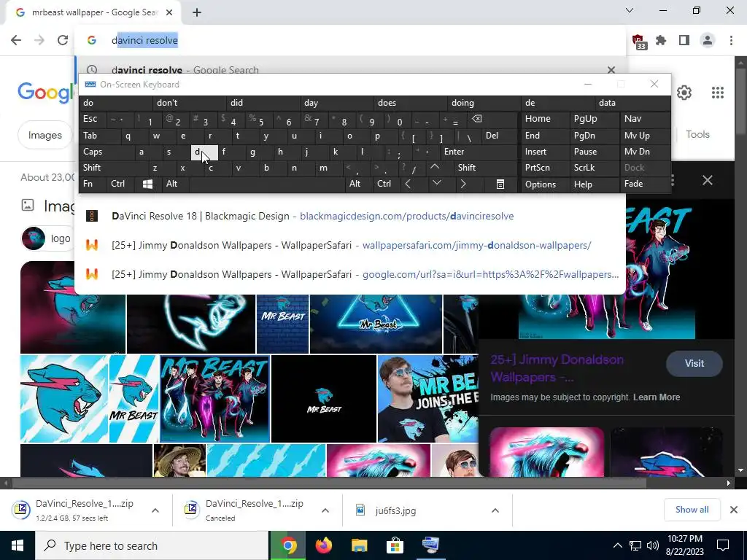This screenshot has width=747, height=560.
Task: Open the Learn More copyright link
Action: click(657, 397)
